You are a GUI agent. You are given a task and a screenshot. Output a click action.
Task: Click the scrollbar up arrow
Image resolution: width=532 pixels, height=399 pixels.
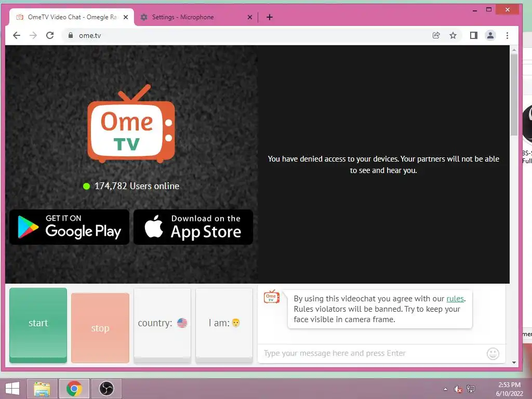click(x=514, y=49)
